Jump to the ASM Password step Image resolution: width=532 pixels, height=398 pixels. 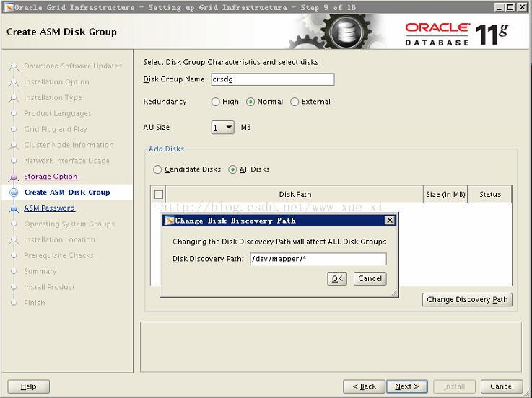tap(49, 208)
